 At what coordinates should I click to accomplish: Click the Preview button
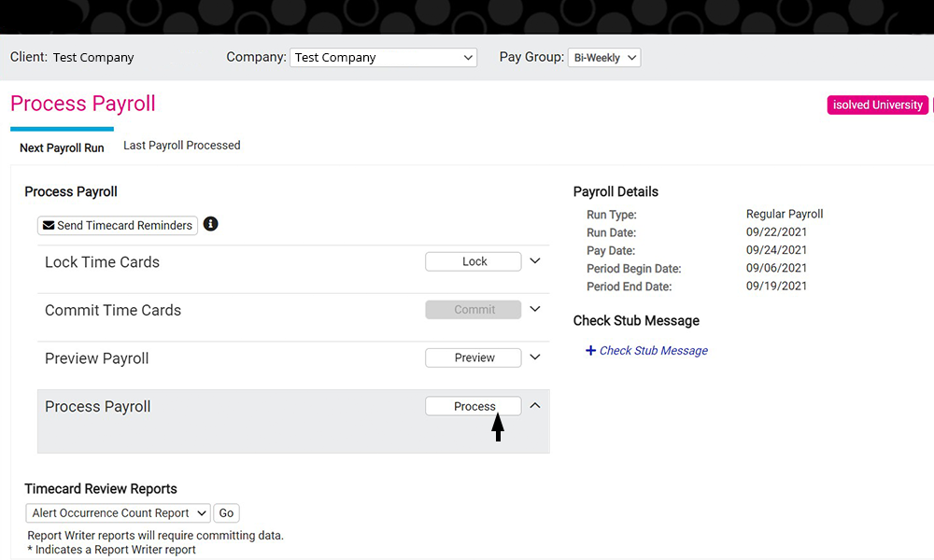[x=474, y=358]
